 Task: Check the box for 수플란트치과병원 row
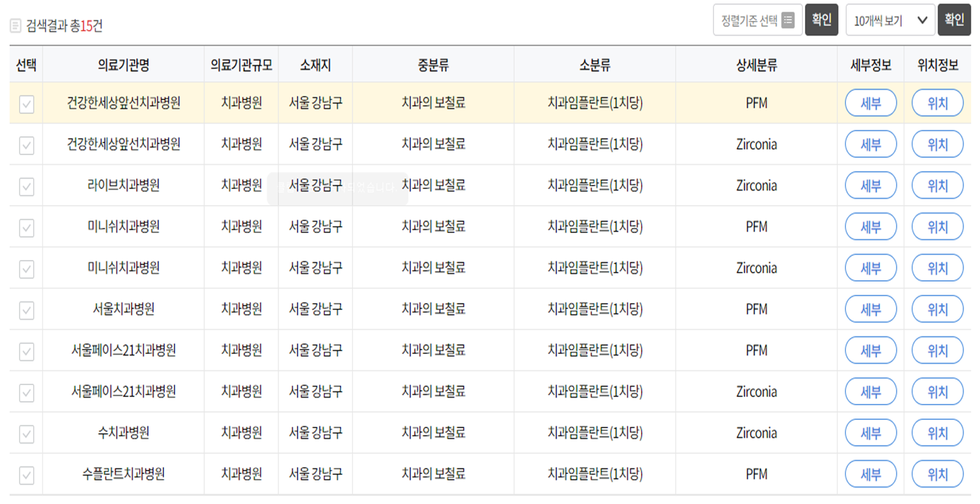26,475
